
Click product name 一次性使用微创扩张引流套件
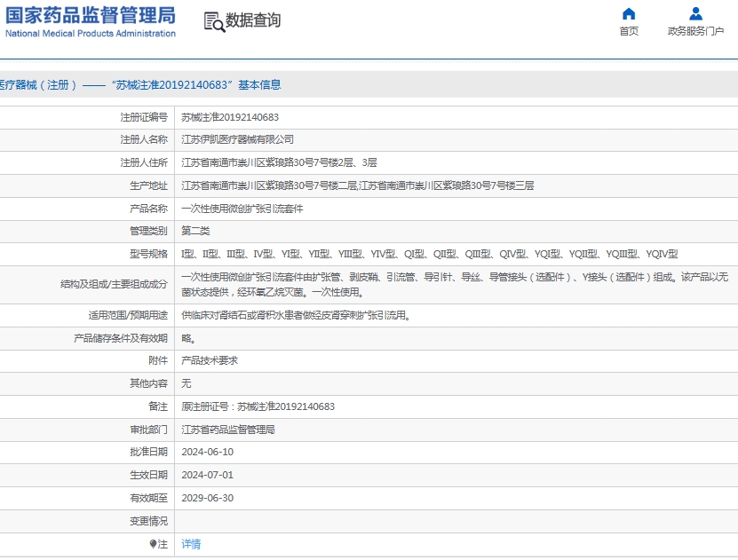coord(242,209)
